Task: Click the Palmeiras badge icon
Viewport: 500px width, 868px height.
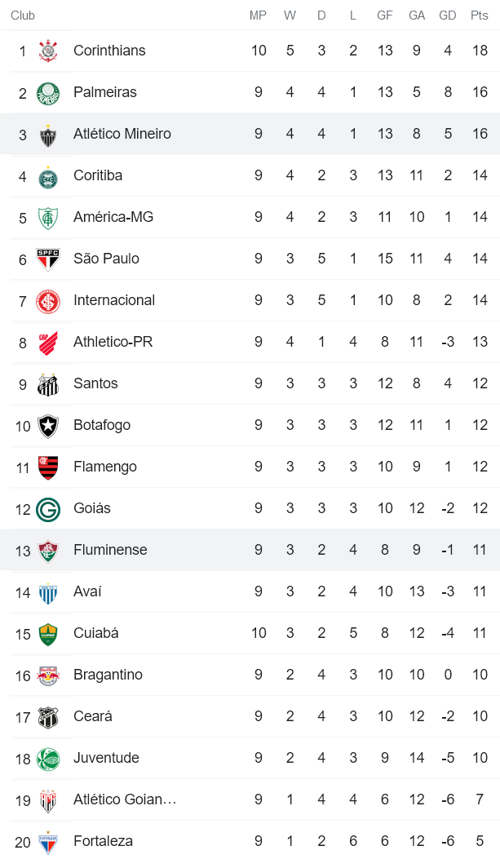Action: (x=46, y=92)
